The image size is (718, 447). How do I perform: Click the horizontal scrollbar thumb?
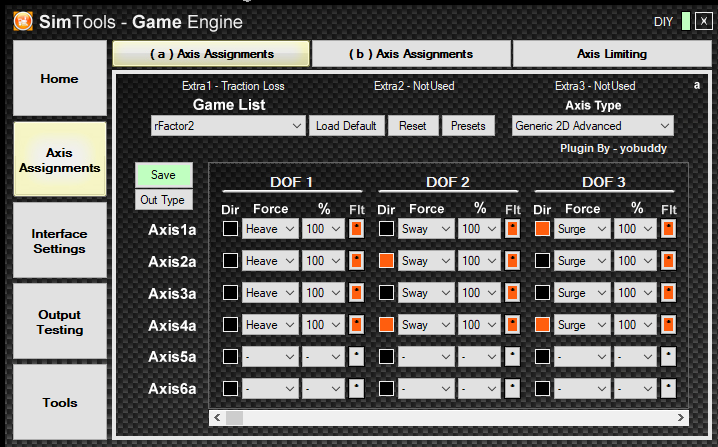click(x=234, y=417)
